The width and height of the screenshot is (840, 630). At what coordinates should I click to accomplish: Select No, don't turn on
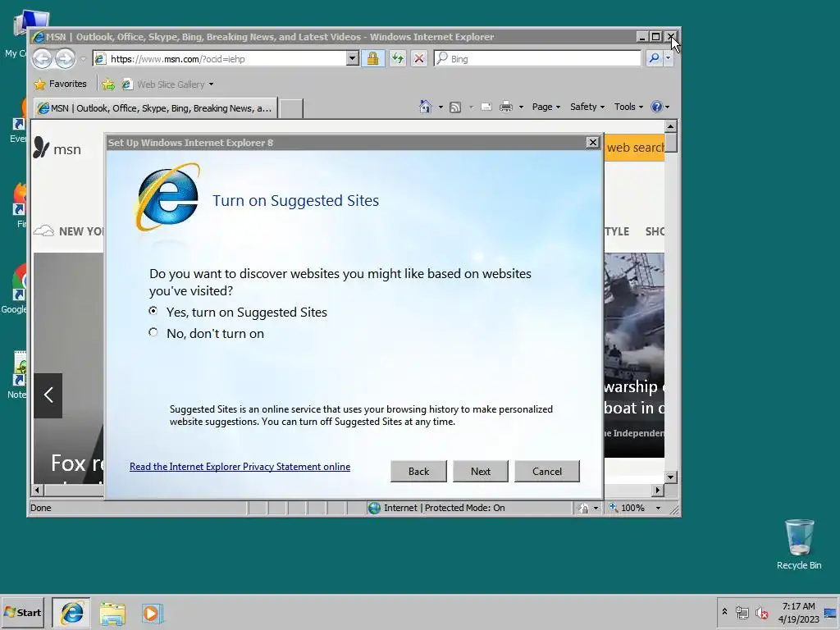153,332
